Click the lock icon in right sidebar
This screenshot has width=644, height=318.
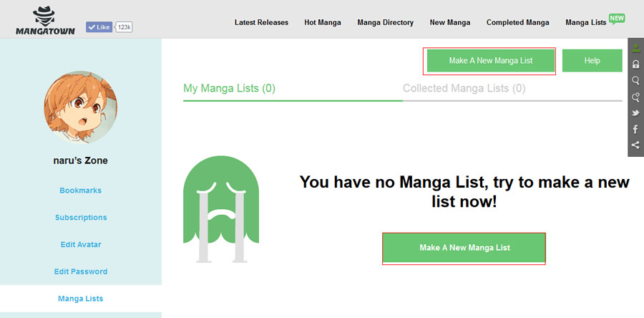coord(635,64)
